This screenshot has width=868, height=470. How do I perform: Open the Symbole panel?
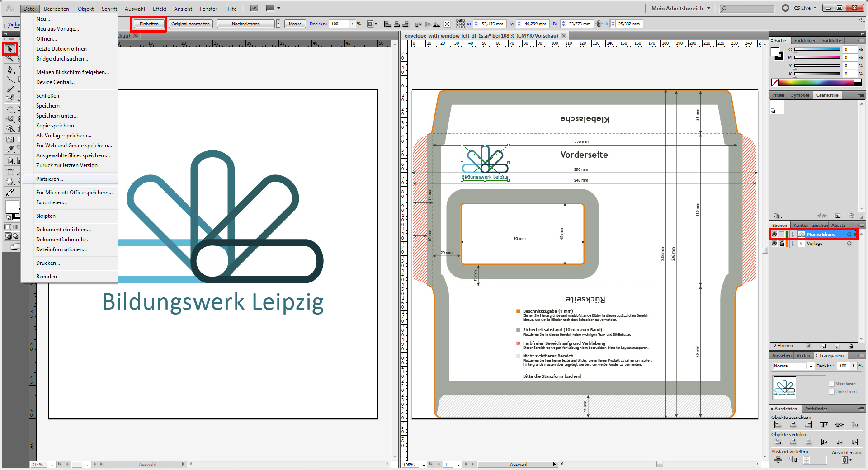pos(800,95)
